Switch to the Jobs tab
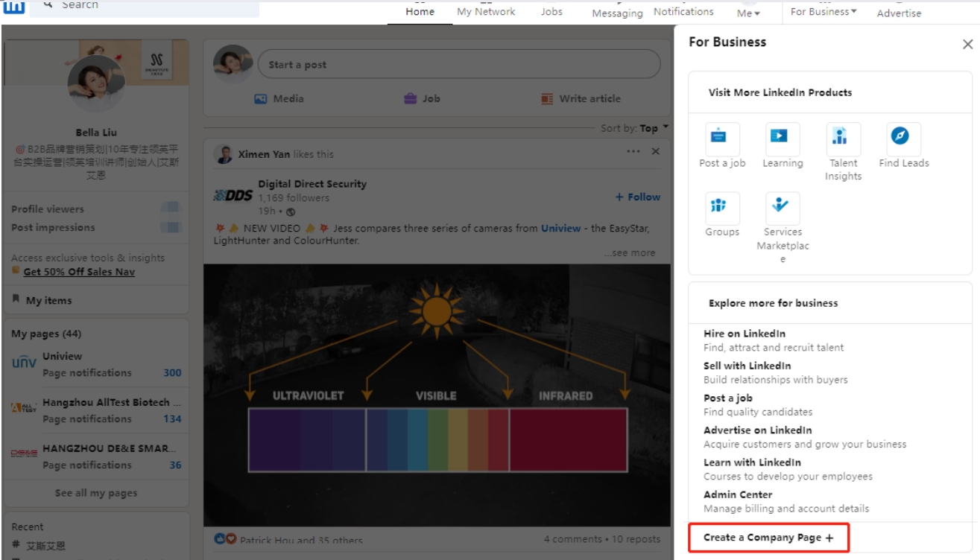Viewport: 980px width, 560px height. (551, 12)
